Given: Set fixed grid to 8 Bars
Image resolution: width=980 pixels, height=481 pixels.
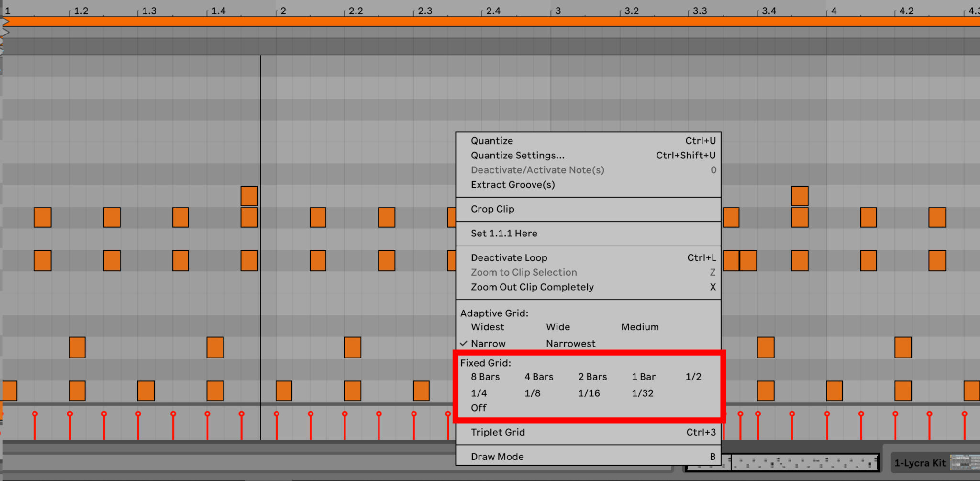Looking at the screenshot, I should tap(485, 377).
